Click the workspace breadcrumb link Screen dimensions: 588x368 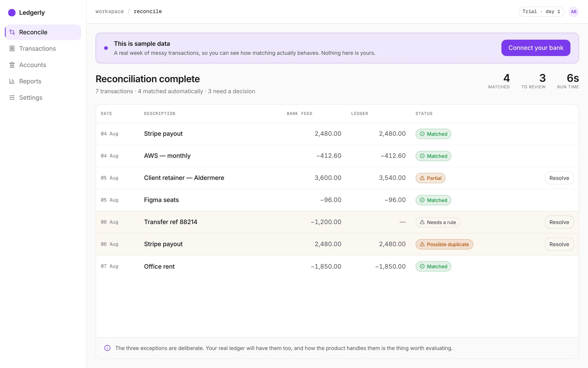(x=110, y=11)
